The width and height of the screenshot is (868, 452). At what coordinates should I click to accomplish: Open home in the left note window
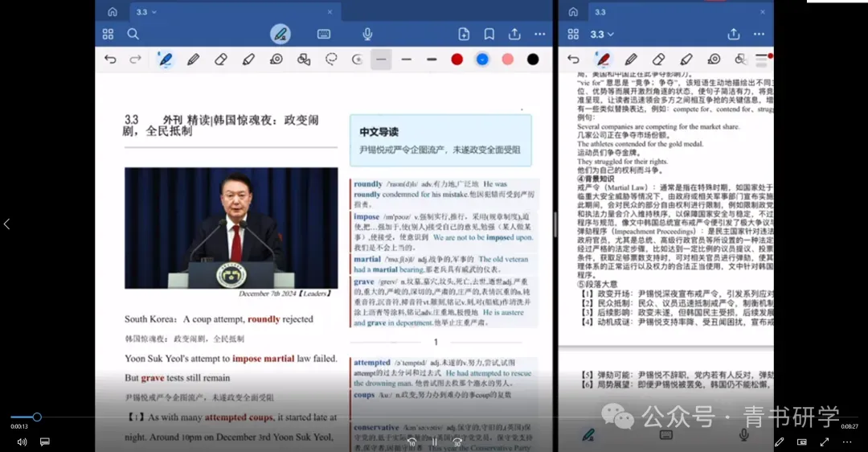click(x=113, y=11)
